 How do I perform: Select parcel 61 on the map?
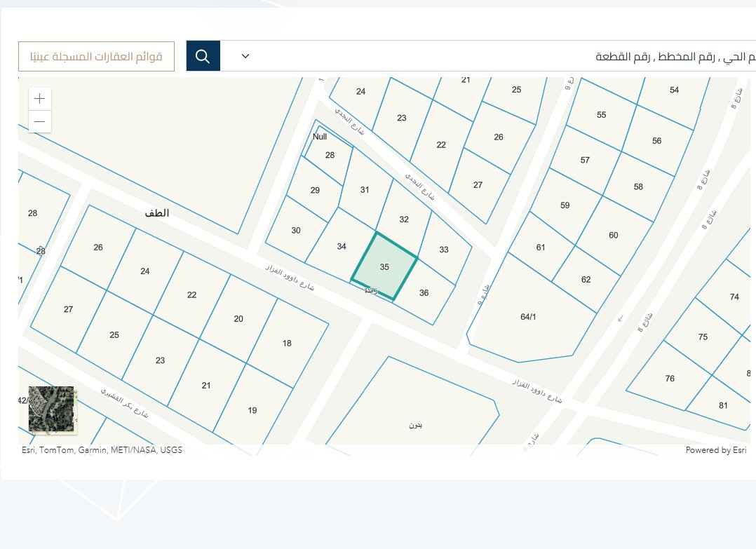point(541,248)
